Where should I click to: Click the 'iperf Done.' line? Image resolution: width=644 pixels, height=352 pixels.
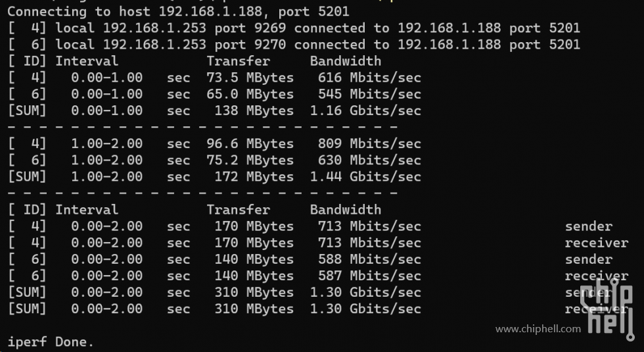tap(51, 341)
